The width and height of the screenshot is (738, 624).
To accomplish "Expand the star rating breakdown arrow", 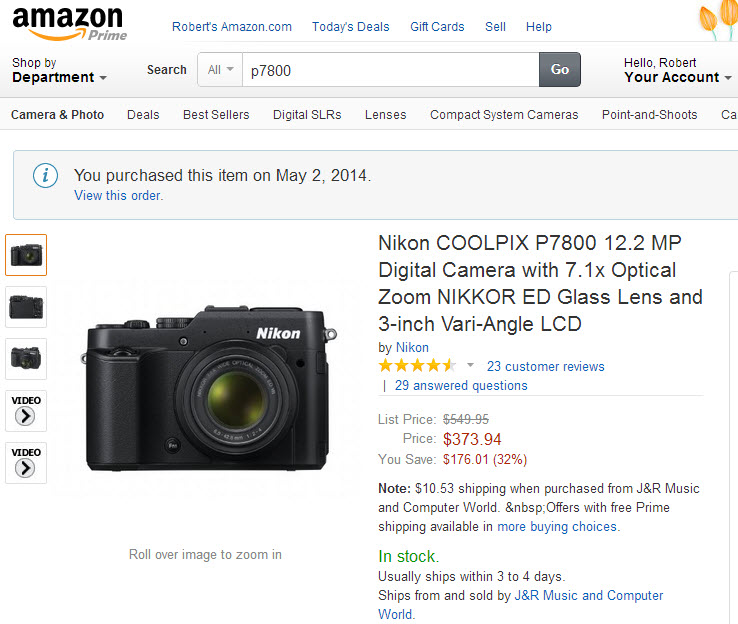I will coord(470,366).
